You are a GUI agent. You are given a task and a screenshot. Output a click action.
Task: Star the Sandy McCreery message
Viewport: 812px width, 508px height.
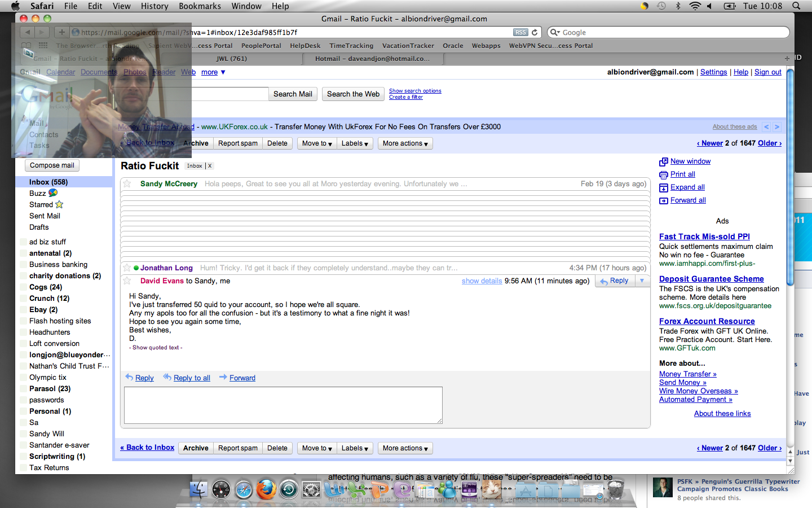127,183
